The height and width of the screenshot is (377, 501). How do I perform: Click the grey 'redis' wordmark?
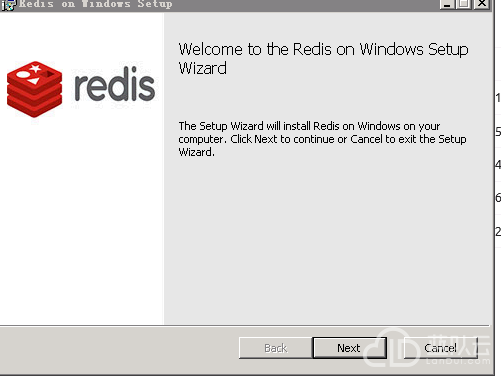click(115, 84)
